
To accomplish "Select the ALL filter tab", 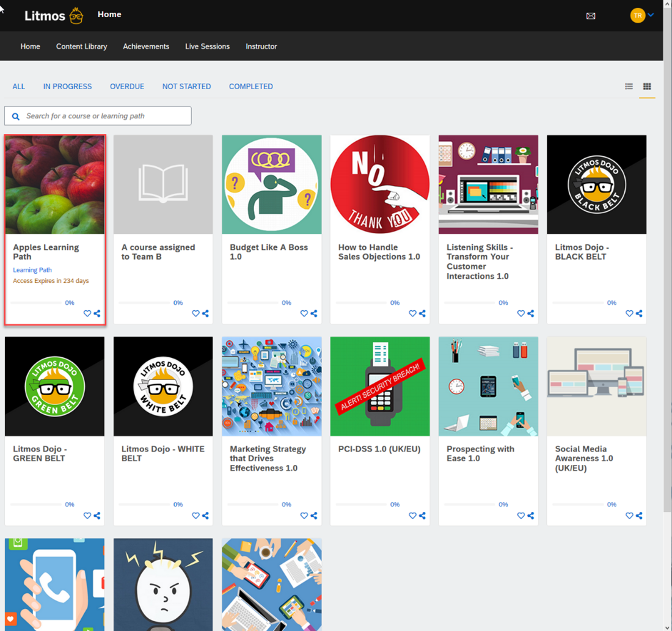I will 18,87.
